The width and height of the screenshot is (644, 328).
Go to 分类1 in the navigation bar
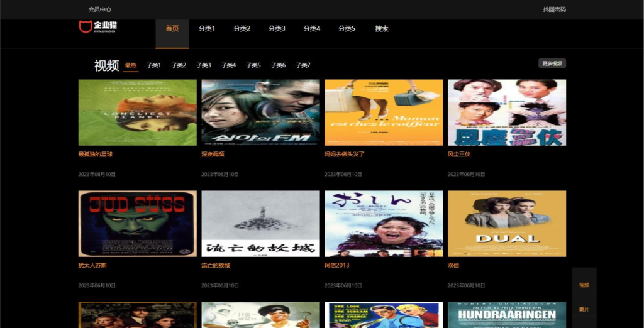click(207, 29)
